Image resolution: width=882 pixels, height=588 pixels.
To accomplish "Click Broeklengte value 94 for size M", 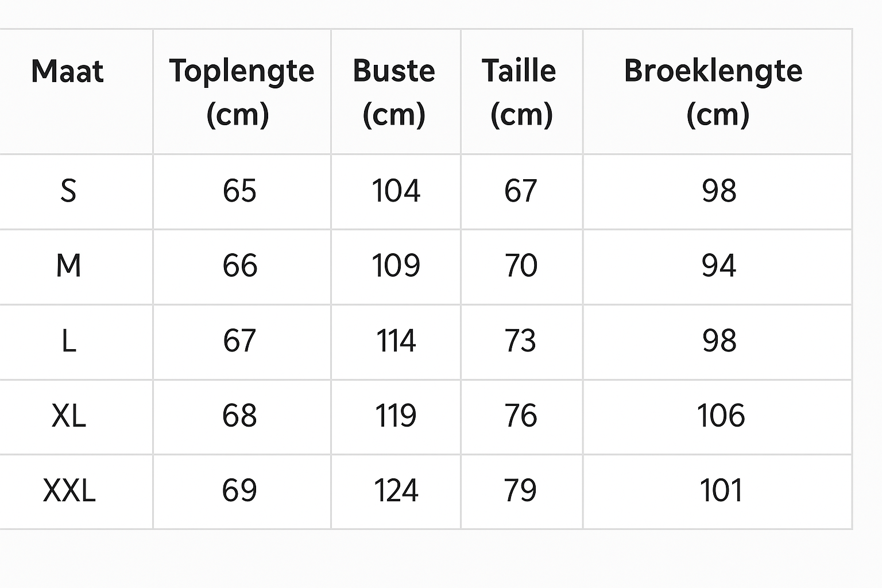I will (x=719, y=266).
